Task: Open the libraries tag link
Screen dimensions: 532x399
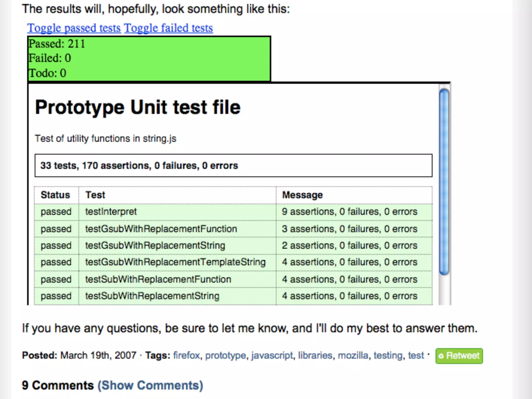Action: tap(315, 355)
